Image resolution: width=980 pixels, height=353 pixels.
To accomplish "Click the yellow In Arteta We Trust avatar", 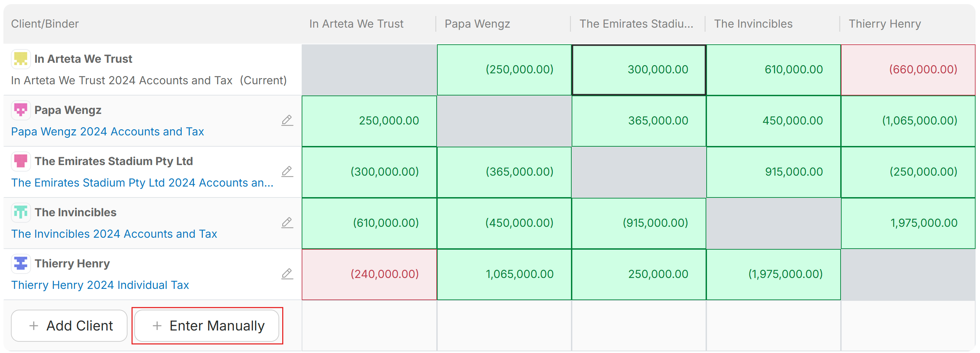I will 20,59.
